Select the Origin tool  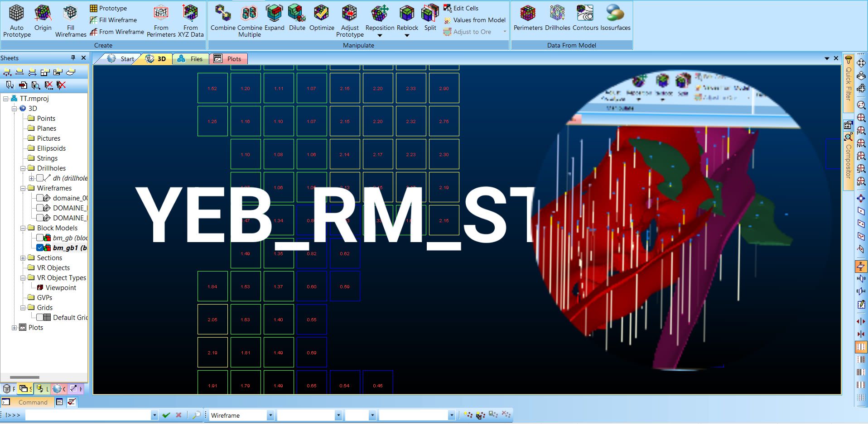(x=43, y=18)
